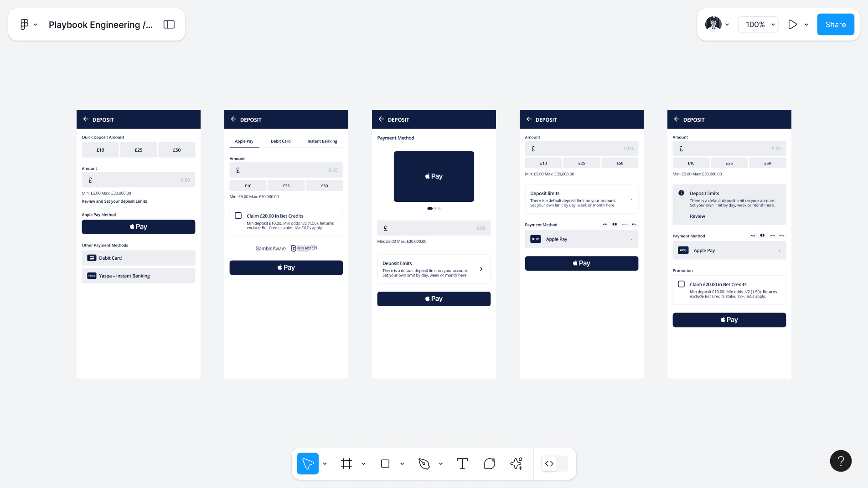Select the Move tool arrow
The height and width of the screenshot is (488, 868).
(x=308, y=463)
